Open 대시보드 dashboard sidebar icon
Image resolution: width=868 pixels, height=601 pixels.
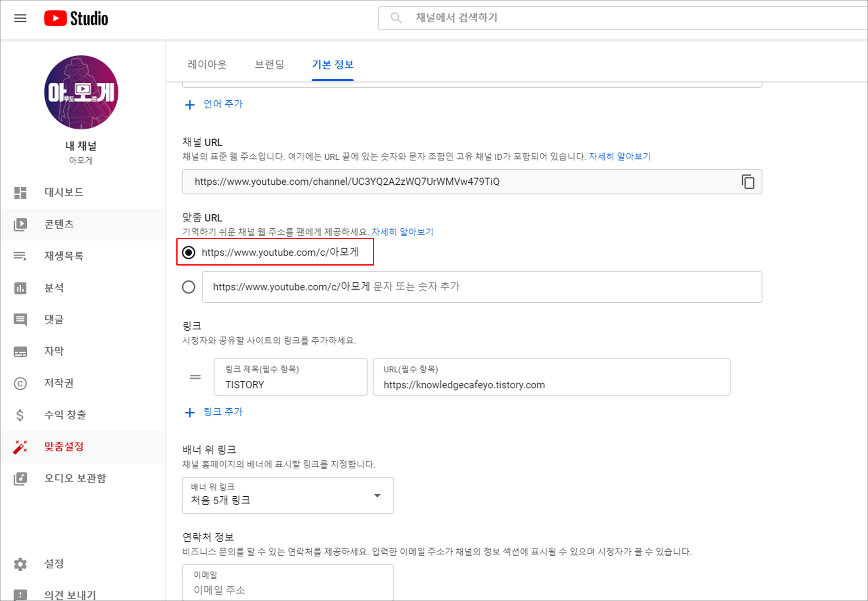[20, 192]
